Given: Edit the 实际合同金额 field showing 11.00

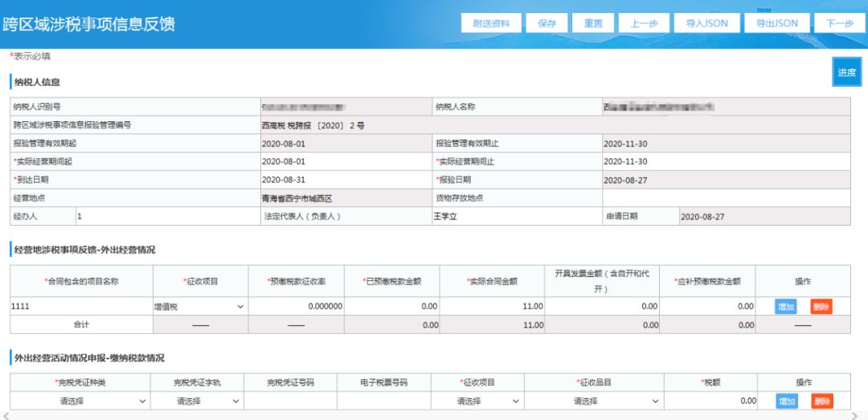Looking at the screenshot, I should click(x=493, y=306).
